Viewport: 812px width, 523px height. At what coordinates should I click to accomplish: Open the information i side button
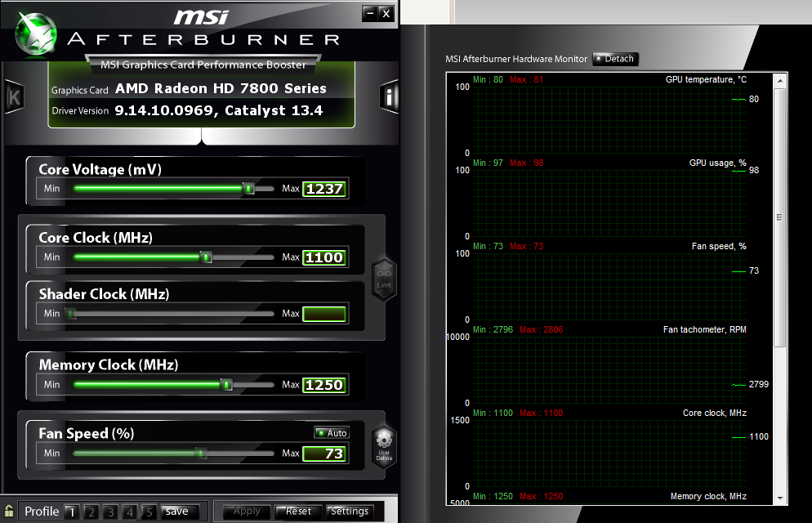pyautogui.click(x=390, y=96)
